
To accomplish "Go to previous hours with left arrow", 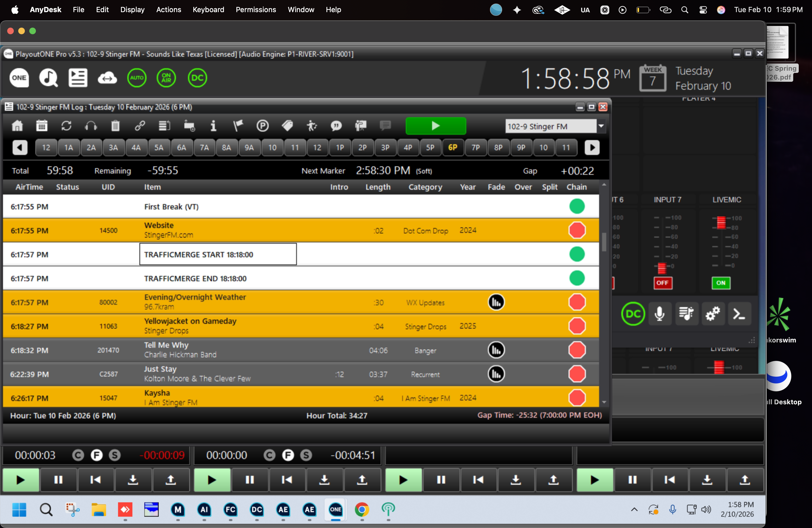I will tap(20, 148).
